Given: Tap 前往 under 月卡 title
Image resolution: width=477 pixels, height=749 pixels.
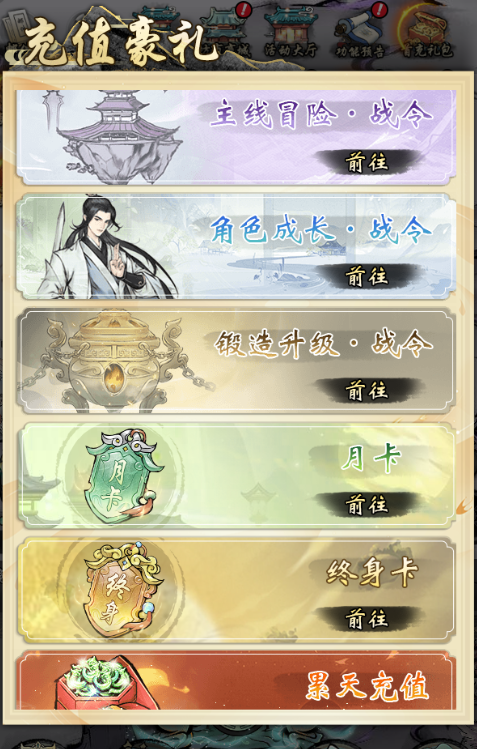Looking at the screenshot, I should [x=367, y=504].
